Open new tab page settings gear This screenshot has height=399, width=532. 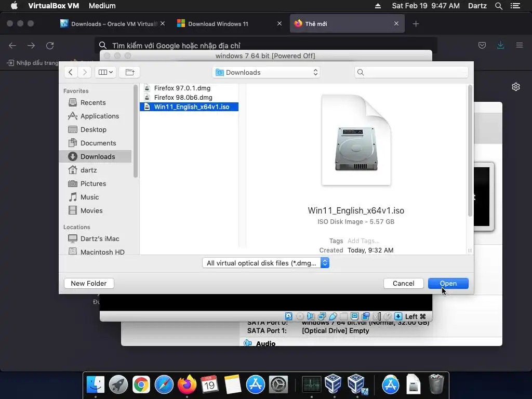click(x=516, y=87)
